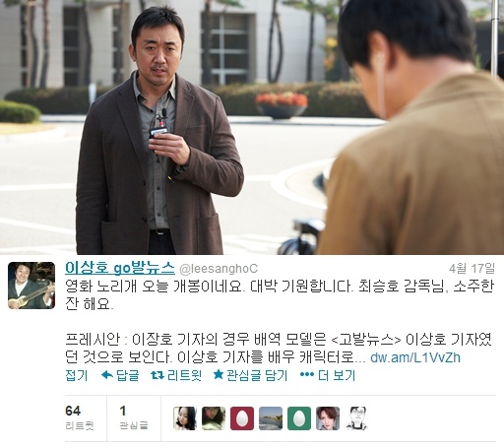Image resolution: width=504 pixels, height=448 pixels.
Task: Open the dw.am/L1VvZh link
Action: coord(415,357)
